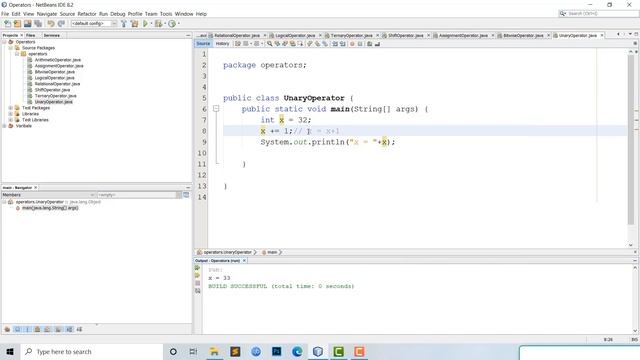The image size is (640, 360).
Task: Switch to Services panel tab
Action: (x=52, y=36)
